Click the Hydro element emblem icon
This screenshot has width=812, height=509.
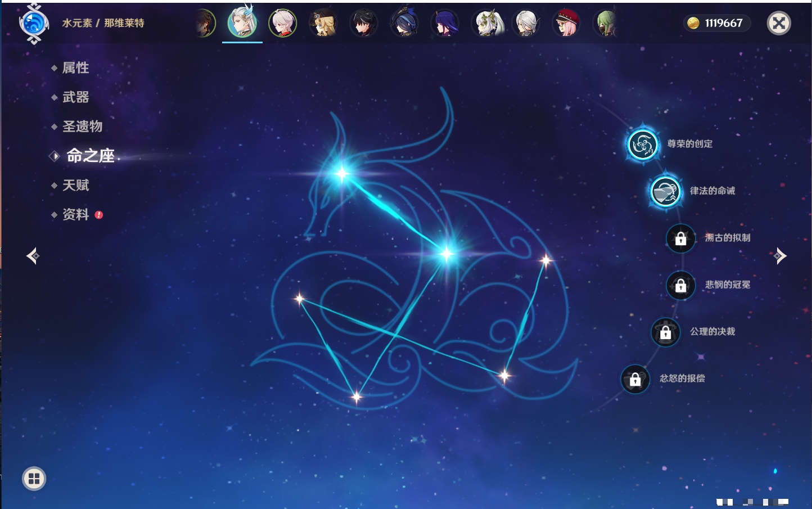pos(34,24)
